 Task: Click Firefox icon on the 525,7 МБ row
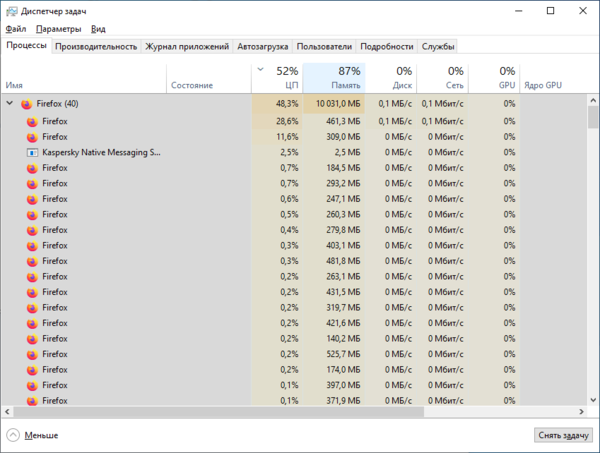[x=33, y=354]
